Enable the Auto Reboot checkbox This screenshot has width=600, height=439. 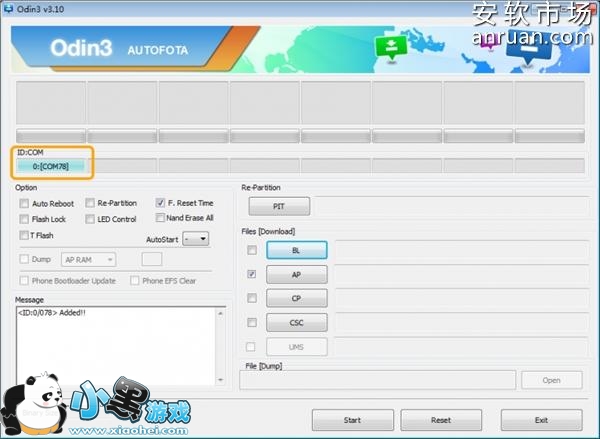(24, 203)
